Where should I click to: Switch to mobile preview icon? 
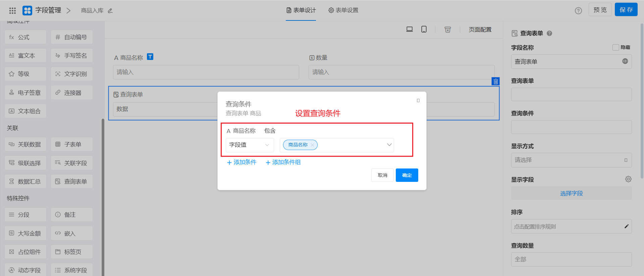click(x=424, y=29)
